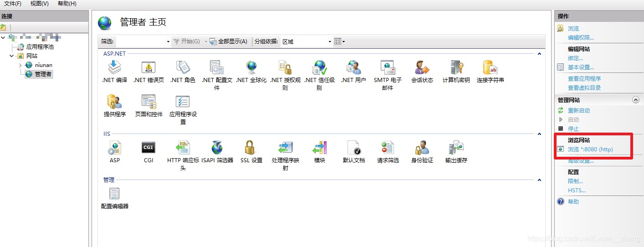Viewport: 644px width, 247px height.
Task: Click the 绑定... link
Action: click(x=575, y=58)
